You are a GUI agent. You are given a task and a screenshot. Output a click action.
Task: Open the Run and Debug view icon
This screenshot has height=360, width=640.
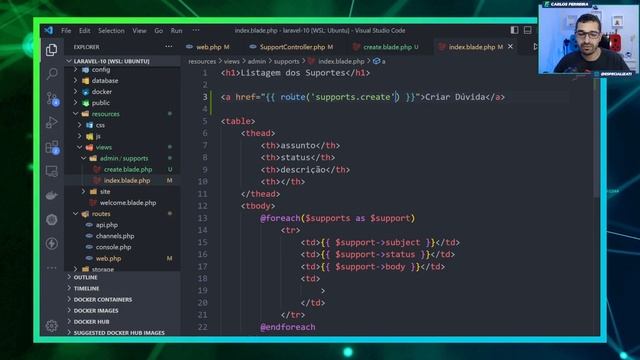[x=52, y=122]
